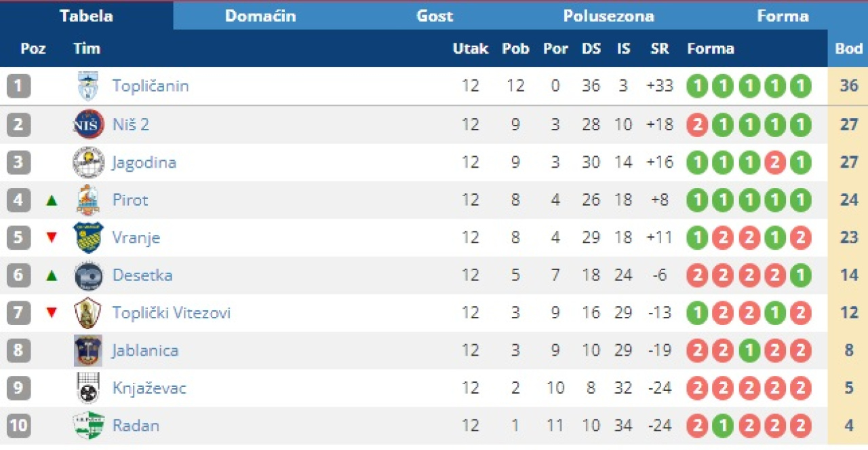Click Niš 2's red most recent form result
Viewport: 868px width, 450px height.
(x=697, y=125)
